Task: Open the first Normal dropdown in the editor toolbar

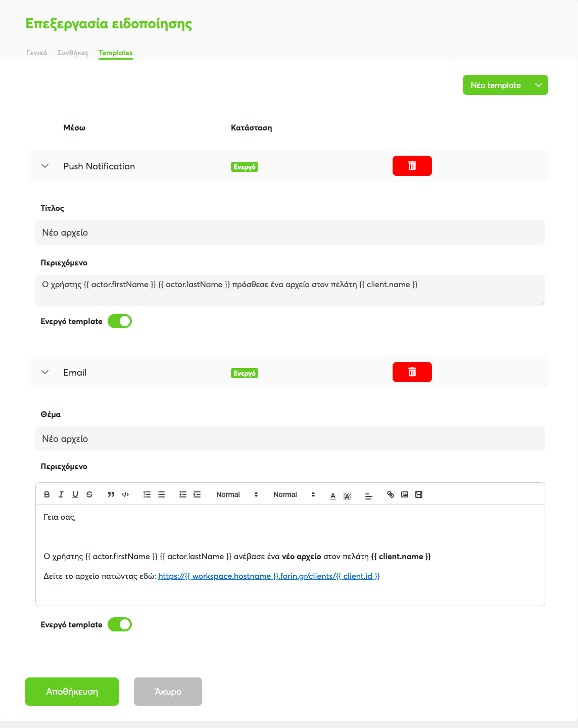Action: [x=237, y=494]
